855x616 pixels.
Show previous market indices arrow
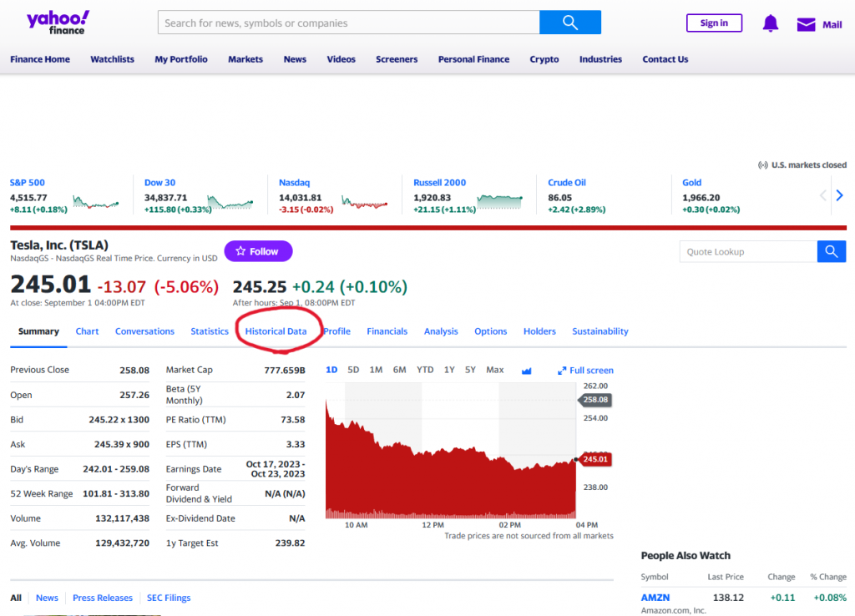coord(822,195)
